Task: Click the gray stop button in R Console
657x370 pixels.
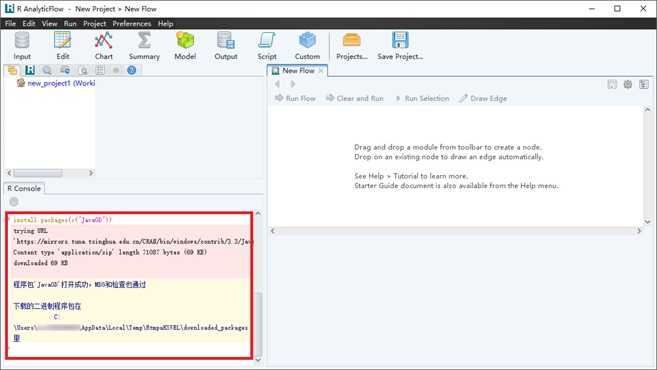Action: click(x=14, y=202)
